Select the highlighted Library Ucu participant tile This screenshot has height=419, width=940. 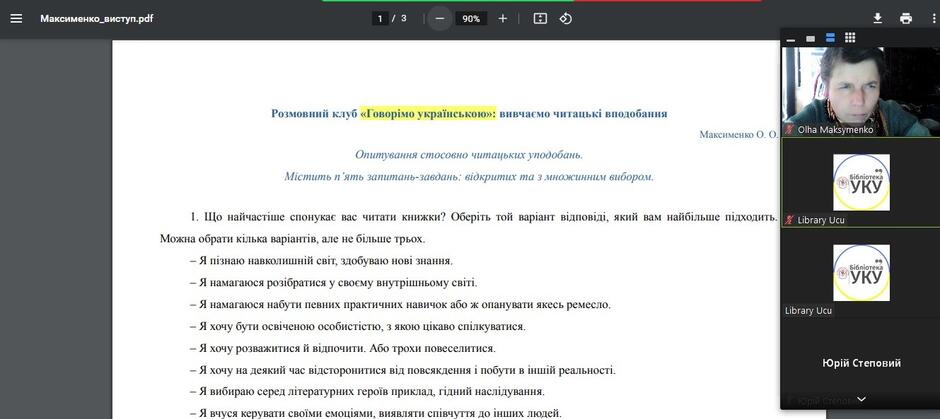[x=861, y=182]
